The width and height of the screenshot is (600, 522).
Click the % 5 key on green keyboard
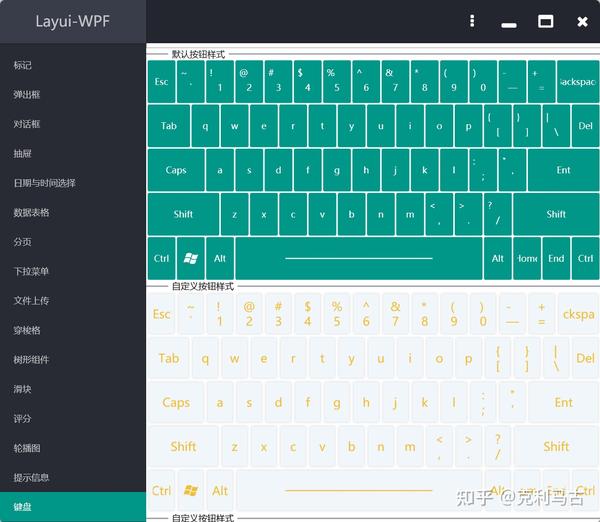click(x=337, y=82)
